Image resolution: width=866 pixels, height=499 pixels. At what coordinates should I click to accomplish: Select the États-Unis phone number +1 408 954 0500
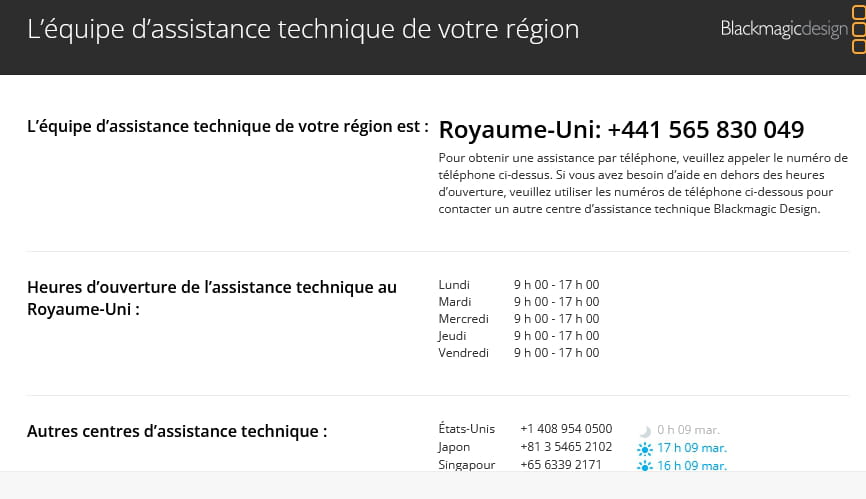566,429
